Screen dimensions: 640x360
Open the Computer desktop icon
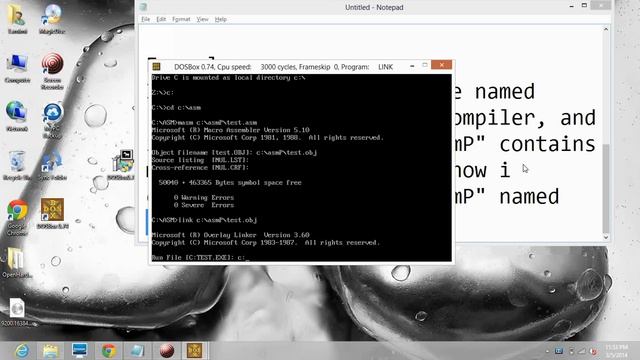click(17, 68)
